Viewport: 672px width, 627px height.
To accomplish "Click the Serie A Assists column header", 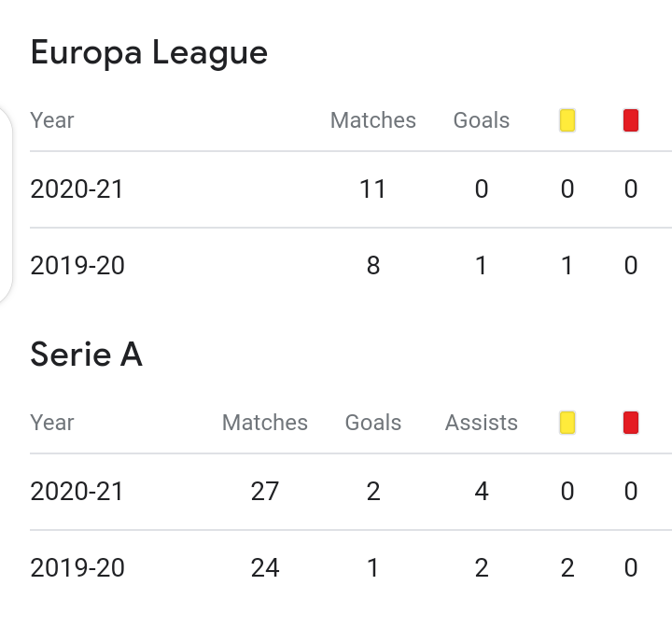I will [x=482, y=423].
